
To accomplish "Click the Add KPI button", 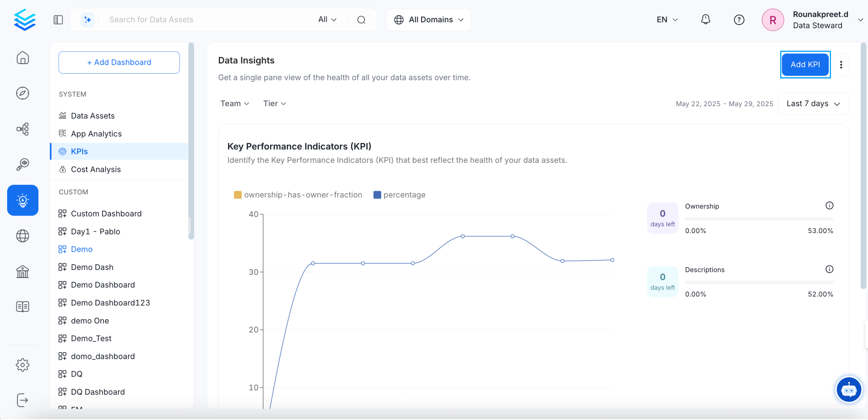I will click(805, 64).
